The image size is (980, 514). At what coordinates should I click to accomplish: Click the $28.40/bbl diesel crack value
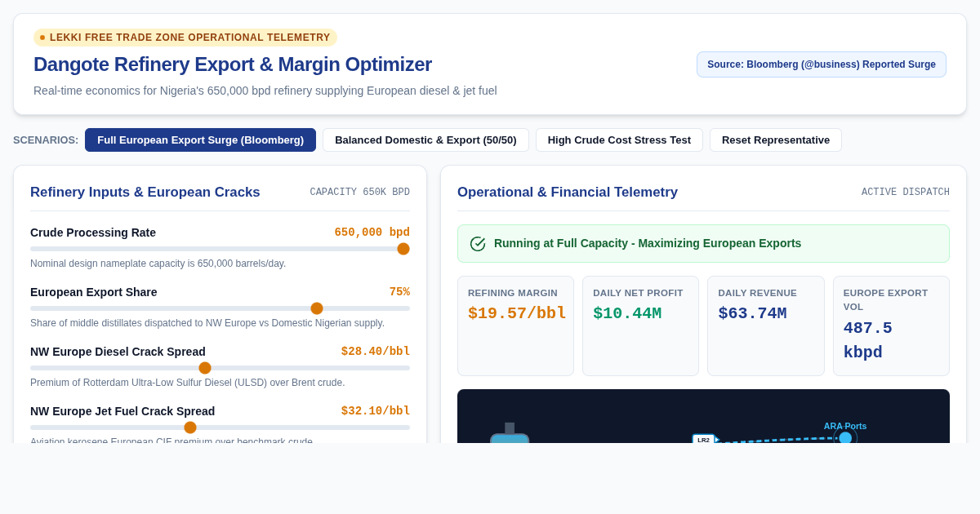(x=376, y=352)
